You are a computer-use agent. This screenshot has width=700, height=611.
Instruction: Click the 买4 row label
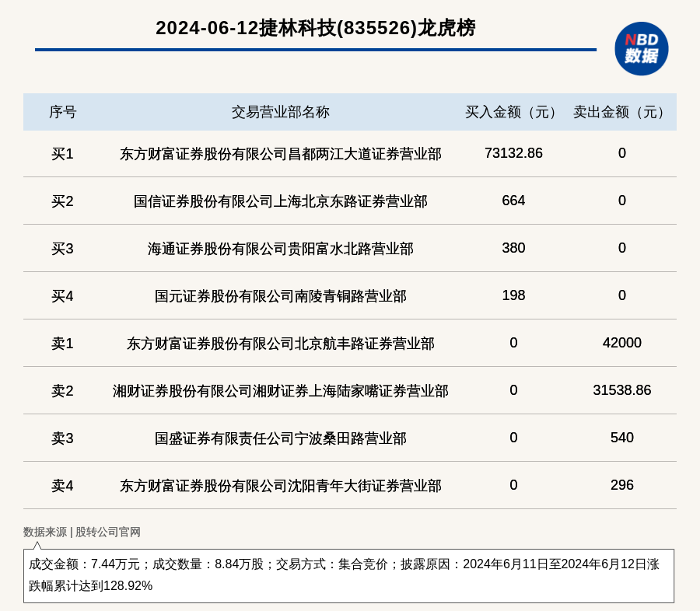[62, 296]
